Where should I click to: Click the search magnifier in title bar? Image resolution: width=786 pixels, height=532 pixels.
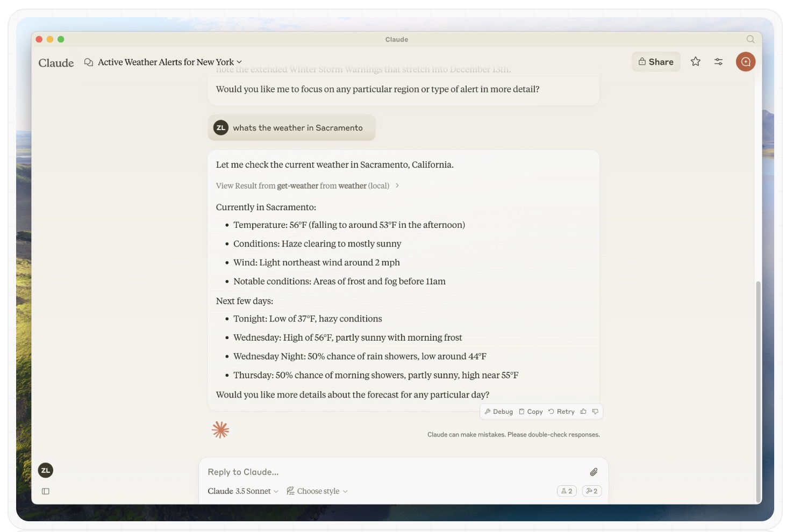coord(751,39)
